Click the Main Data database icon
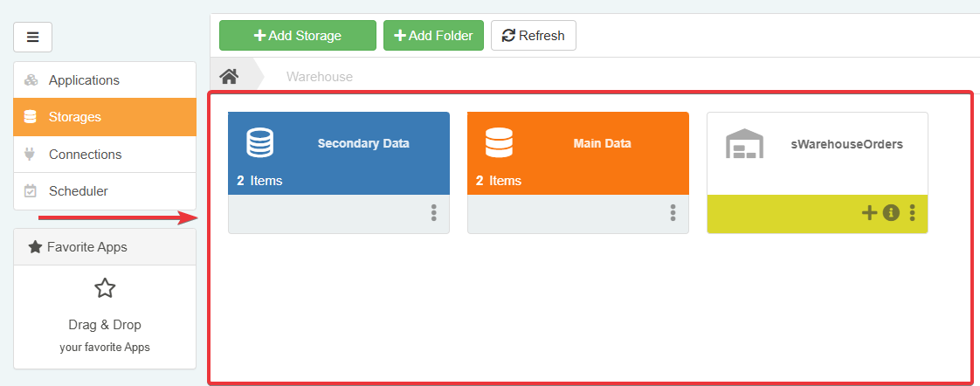 click(499, 142)
